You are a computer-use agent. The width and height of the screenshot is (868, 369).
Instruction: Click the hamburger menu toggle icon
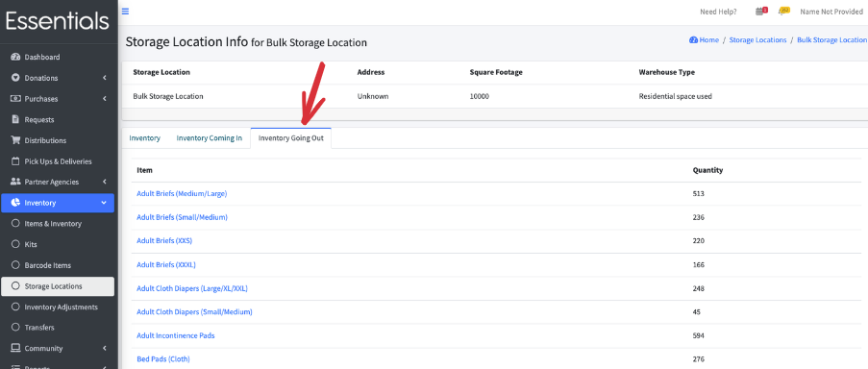[x=125, y=12]
